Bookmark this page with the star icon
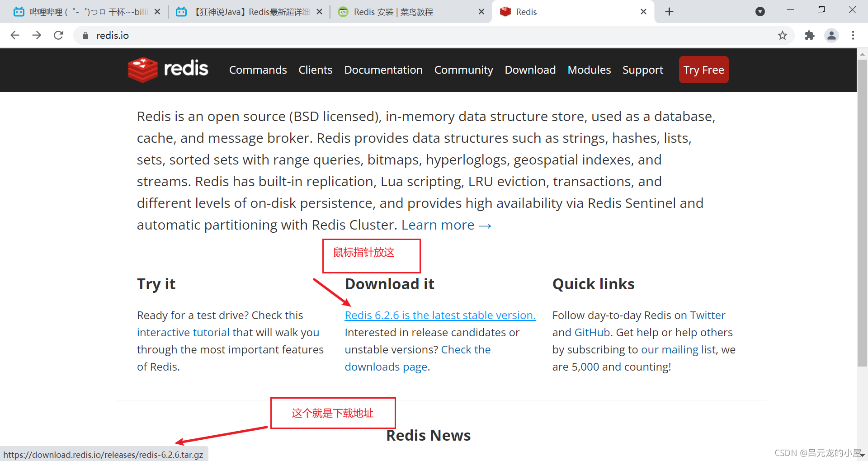Viewport: 868px width, 461px height. click(x=783, y=35)
